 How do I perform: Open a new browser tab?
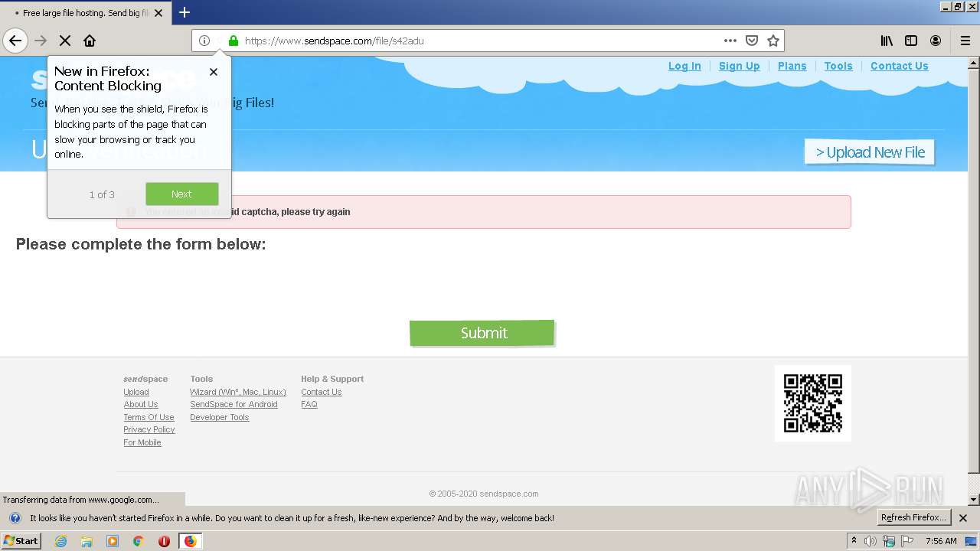coord(185,12)
